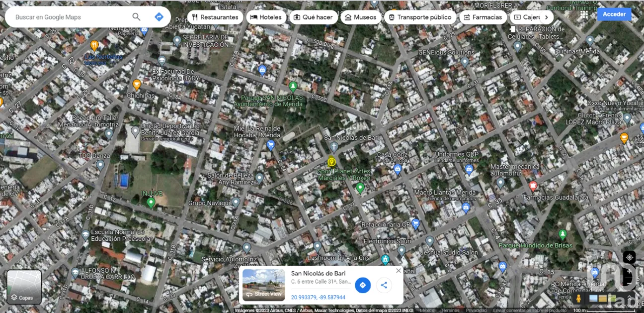The image size is (644, 313).
Task: Show more category chips with arrow
Action: coord(546,17)
